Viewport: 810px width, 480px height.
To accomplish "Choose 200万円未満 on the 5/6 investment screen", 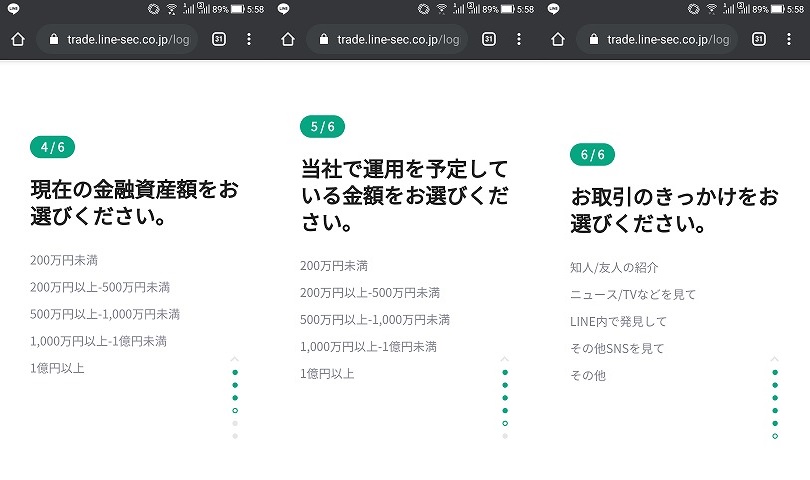I will coord(334,266).
